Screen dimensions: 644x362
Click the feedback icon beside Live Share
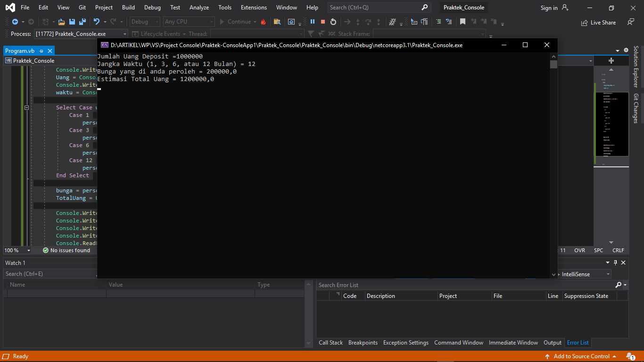tap(631, 22)
